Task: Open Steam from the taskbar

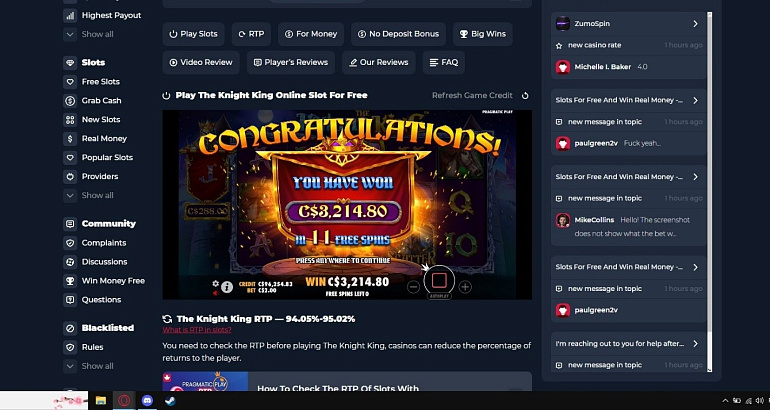Action: click(170, 400)
